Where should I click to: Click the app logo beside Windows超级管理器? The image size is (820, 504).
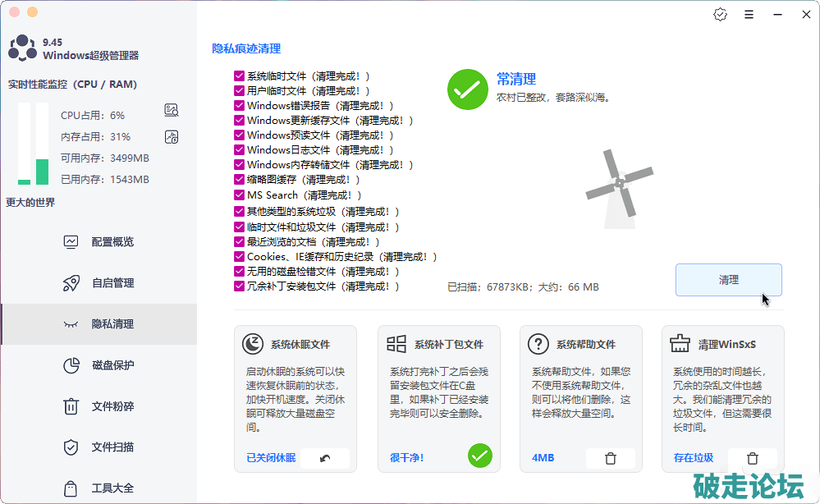pos(21,48)
